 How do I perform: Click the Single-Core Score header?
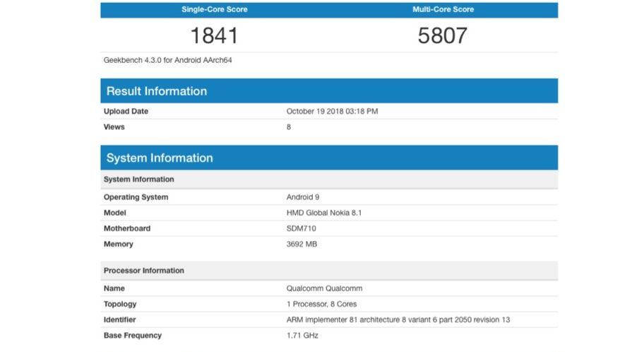[x=214, y=10]
